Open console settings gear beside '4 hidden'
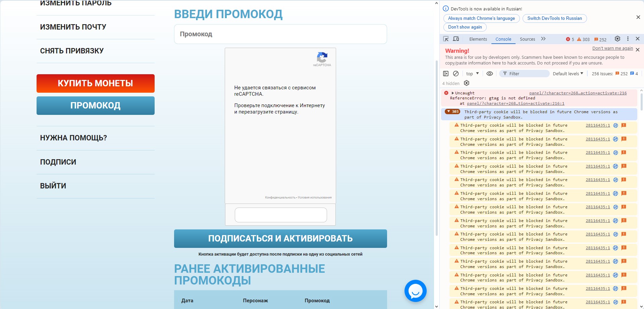The width and height of the screenshot is (644, 309). click(467, 83)
